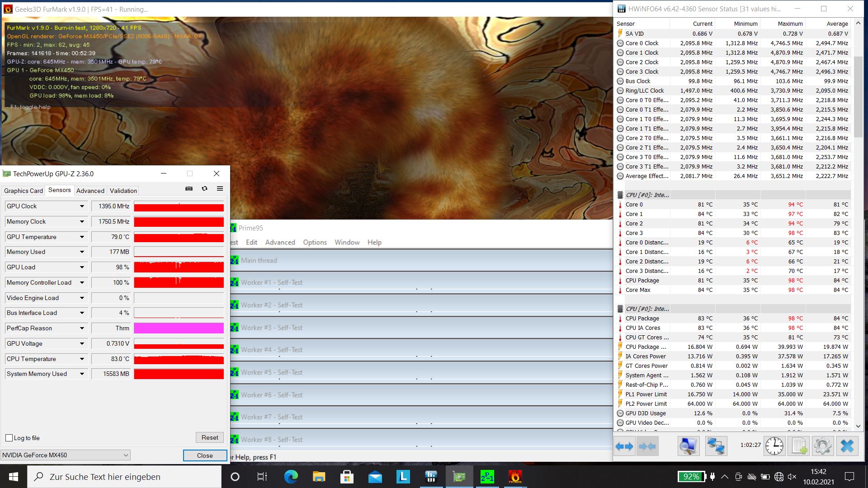
Task: Close sensors with blue X icon
Action: pos(847,446)
